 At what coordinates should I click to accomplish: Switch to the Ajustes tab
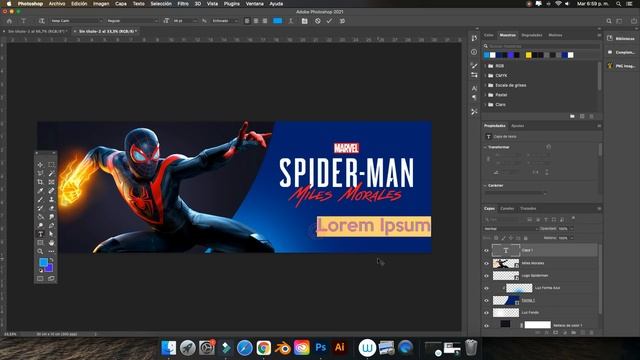518,126
